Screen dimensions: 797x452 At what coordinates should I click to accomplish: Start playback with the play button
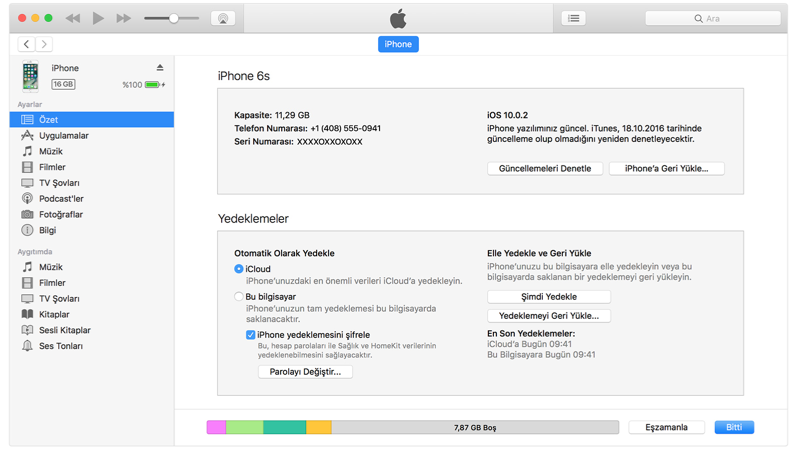pos(98,18)
